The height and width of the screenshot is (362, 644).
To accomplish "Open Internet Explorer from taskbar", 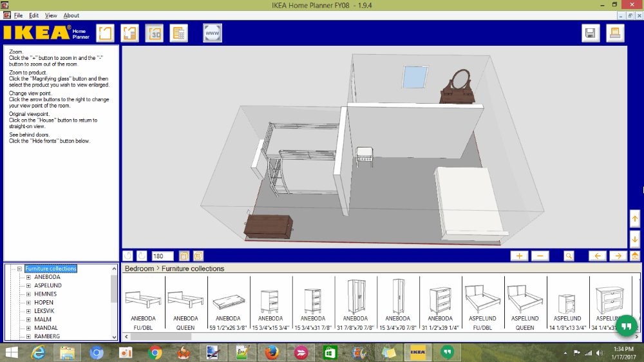I will [x=38, y=352].
